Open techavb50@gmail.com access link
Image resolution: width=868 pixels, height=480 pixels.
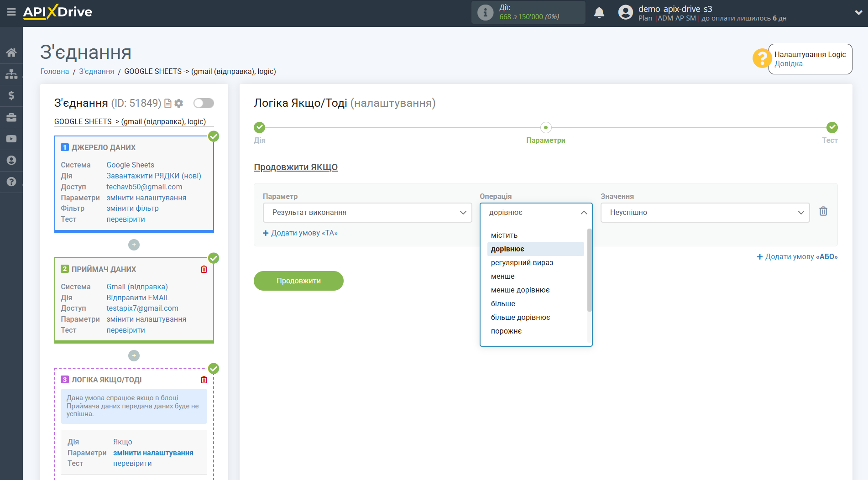click(x=144, y=187)
